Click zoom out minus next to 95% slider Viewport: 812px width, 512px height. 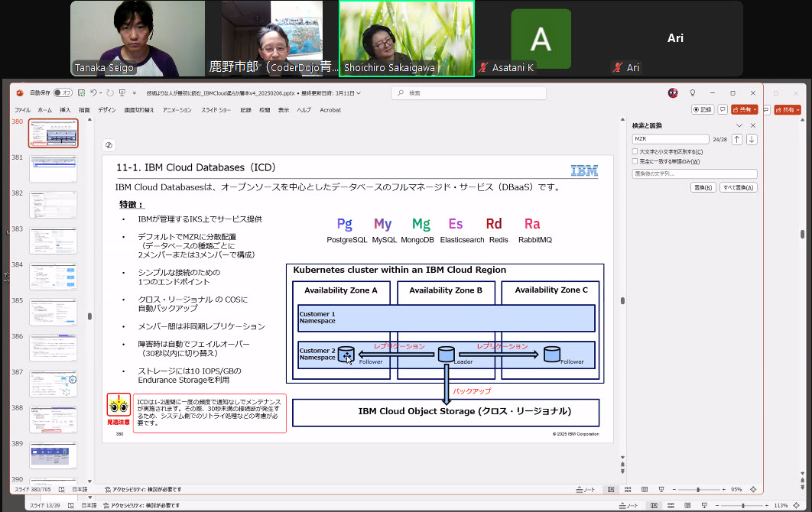[x=674, y=489]
